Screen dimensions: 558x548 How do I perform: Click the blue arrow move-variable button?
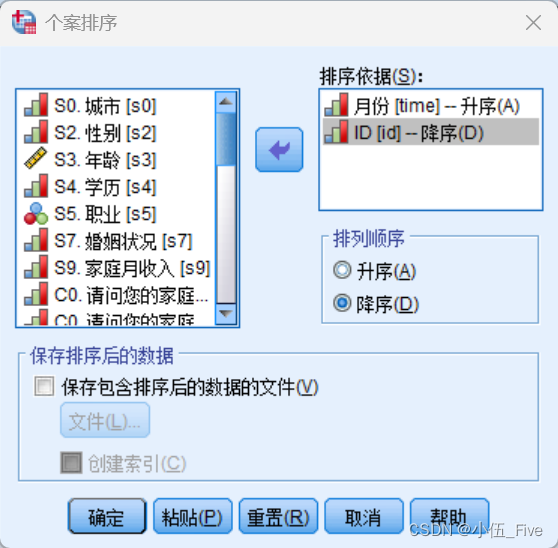point(279,150)
